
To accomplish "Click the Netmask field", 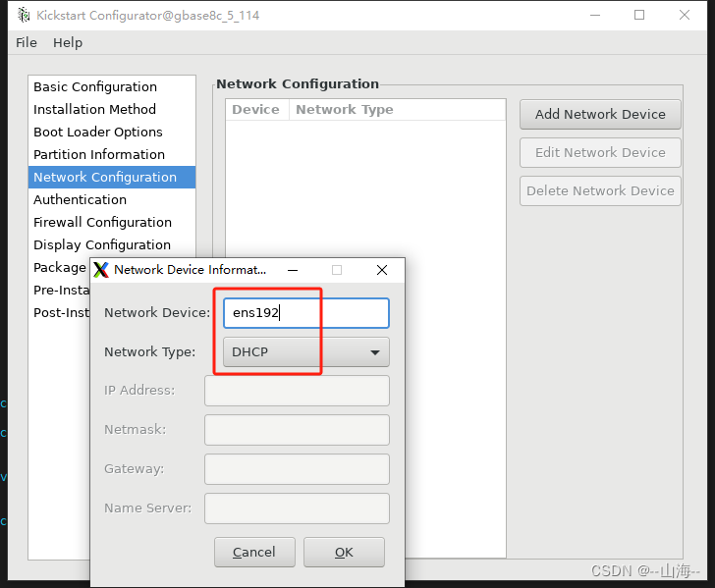I will 297,430.
